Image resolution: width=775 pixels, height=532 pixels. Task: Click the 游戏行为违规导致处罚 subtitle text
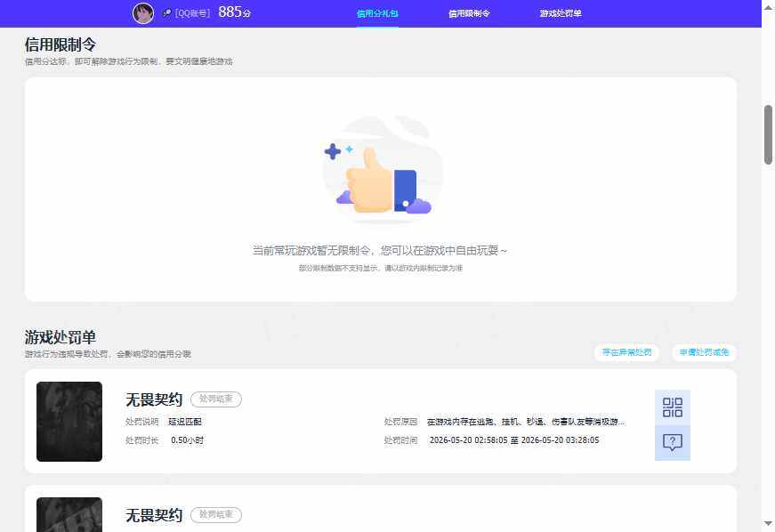pos(108,354)
